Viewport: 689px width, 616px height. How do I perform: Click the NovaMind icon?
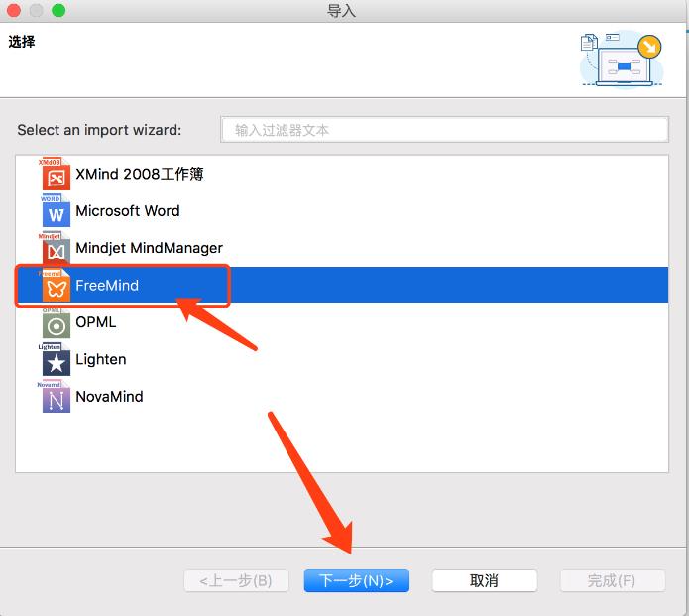[x=56, y=398]
